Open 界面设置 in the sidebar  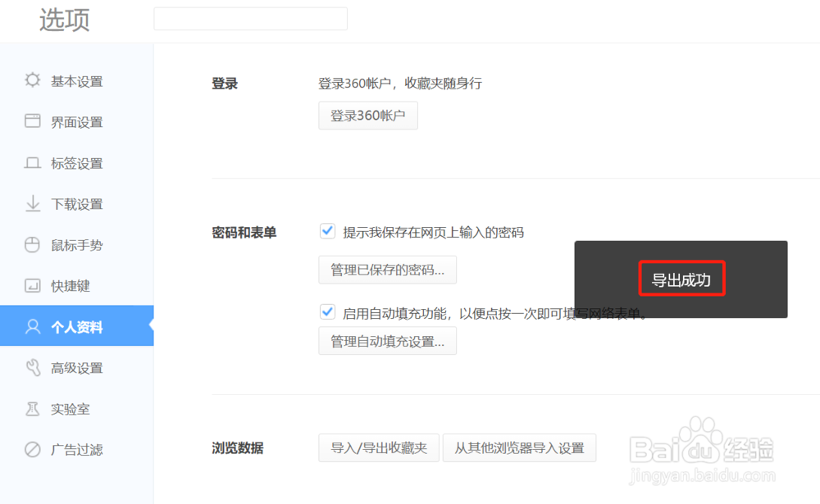(77, 122)
